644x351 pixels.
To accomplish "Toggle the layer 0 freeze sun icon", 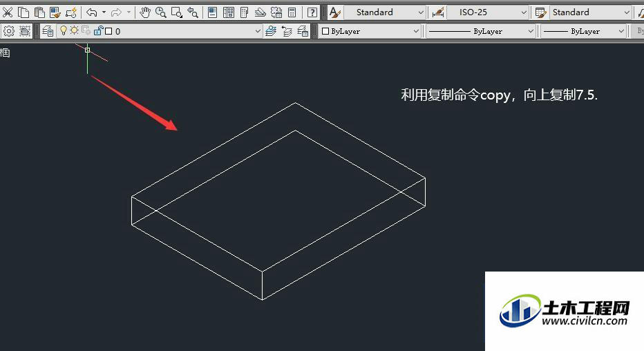I will [75, 31].
